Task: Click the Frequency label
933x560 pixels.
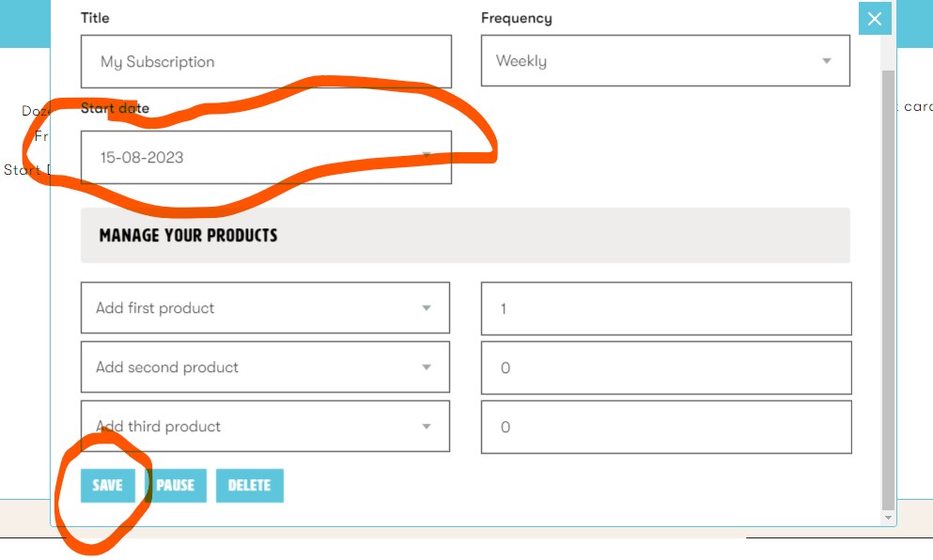Action: (517, 19)
